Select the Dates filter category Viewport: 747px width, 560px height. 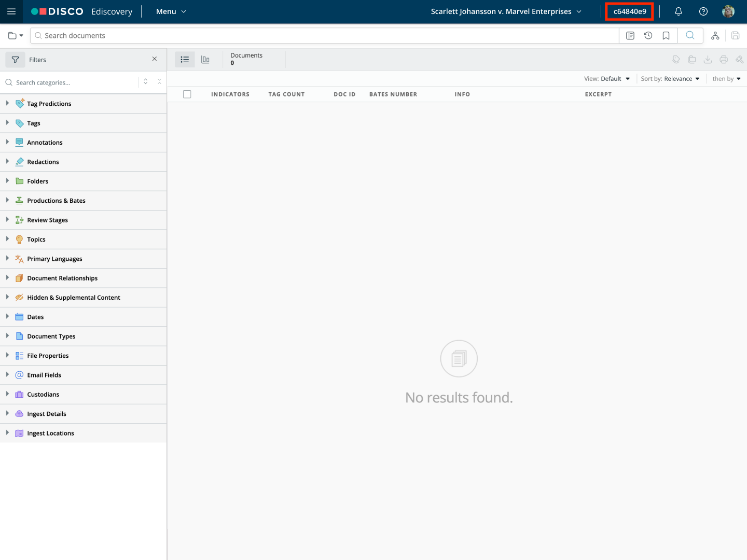click(83, 317)
